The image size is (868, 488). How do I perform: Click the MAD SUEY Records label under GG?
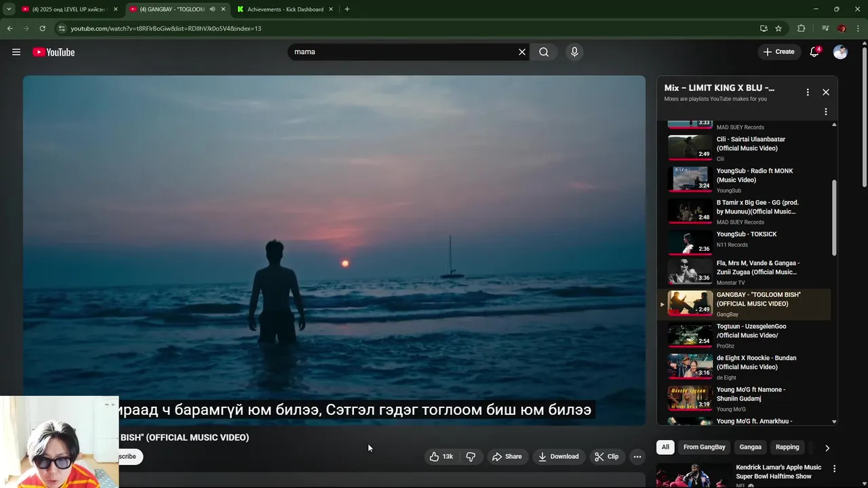(x=740, y=222)
